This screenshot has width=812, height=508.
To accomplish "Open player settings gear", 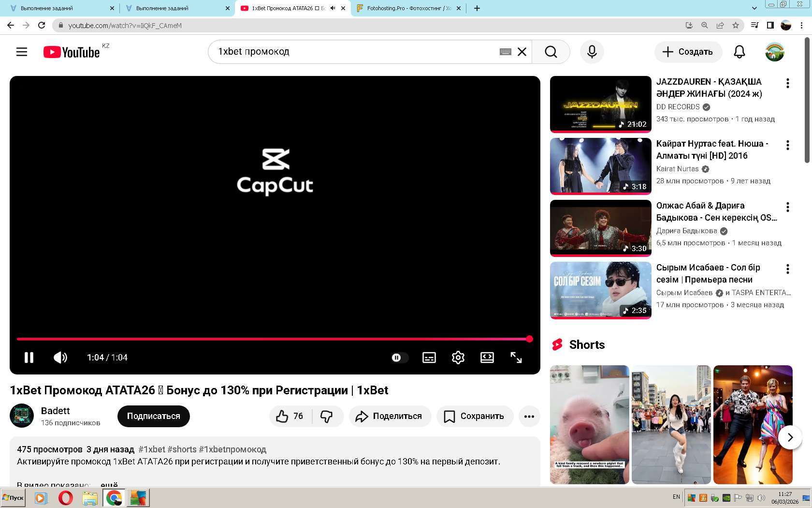I will [x=458, y=358].
